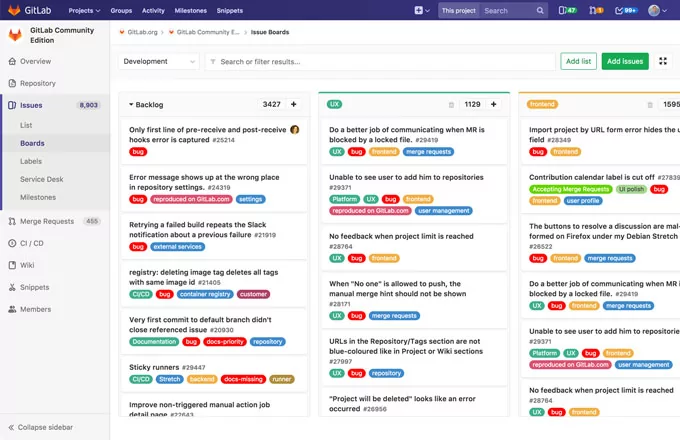Open the issues counter icon showing 47

tap(567, 10)
